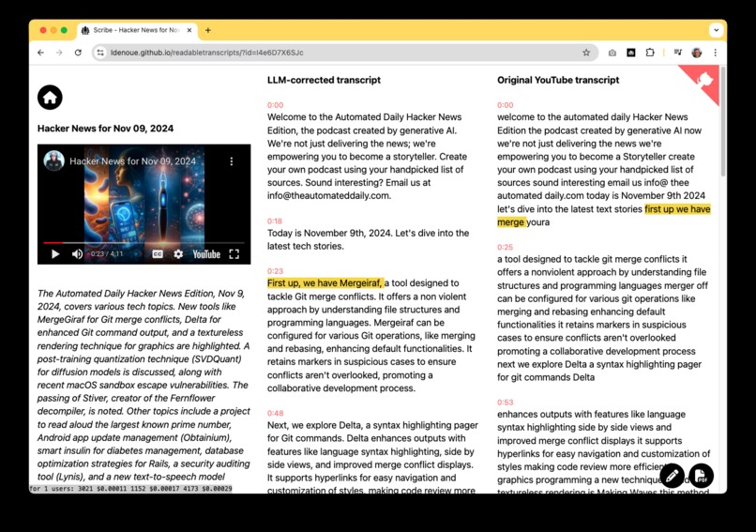756x532 pixels.
Task: Click the dark square extension icon
Action: [630, 53]
